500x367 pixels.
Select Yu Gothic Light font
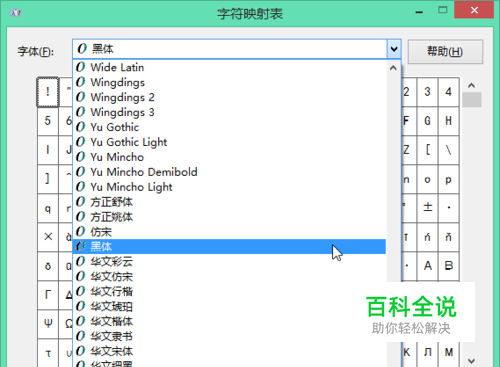[x=229, y=142]
